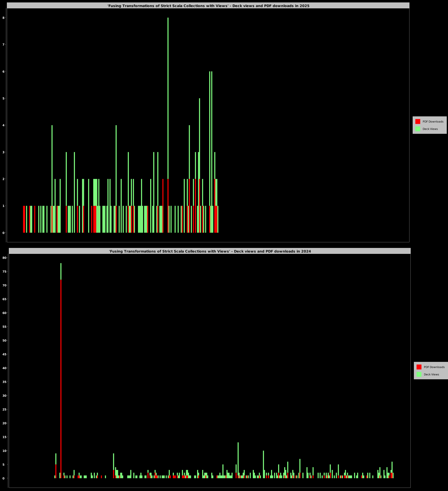Click the red PDF Downloads swatch in 2024 legend
This screenshot has height=491, width=448.
coord(419,367)
